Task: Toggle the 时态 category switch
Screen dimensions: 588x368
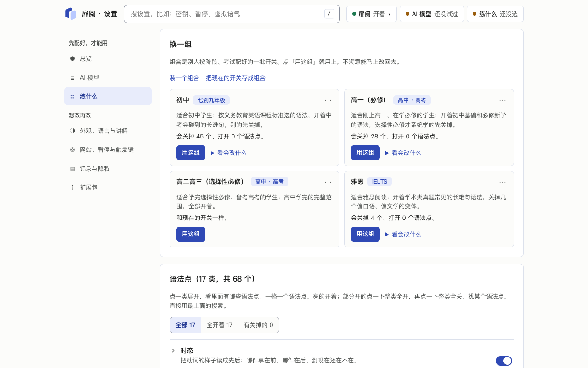Action: (x=504, y=361)
